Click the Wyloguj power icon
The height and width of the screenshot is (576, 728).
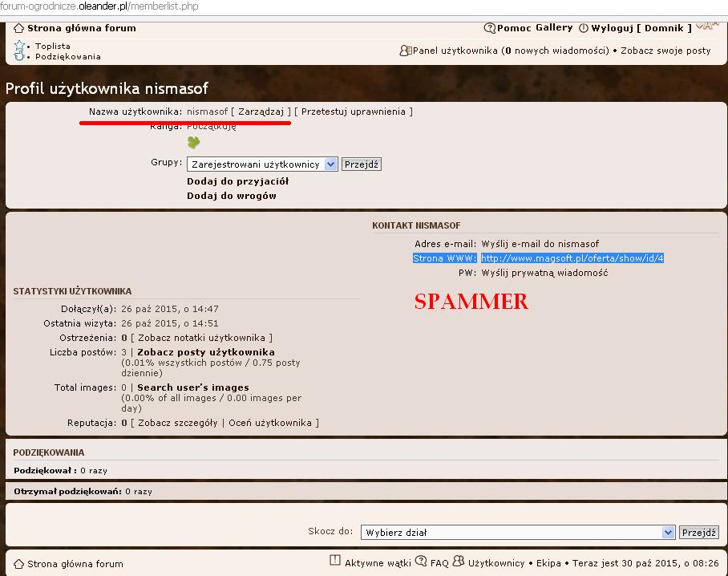pos(583,28)
